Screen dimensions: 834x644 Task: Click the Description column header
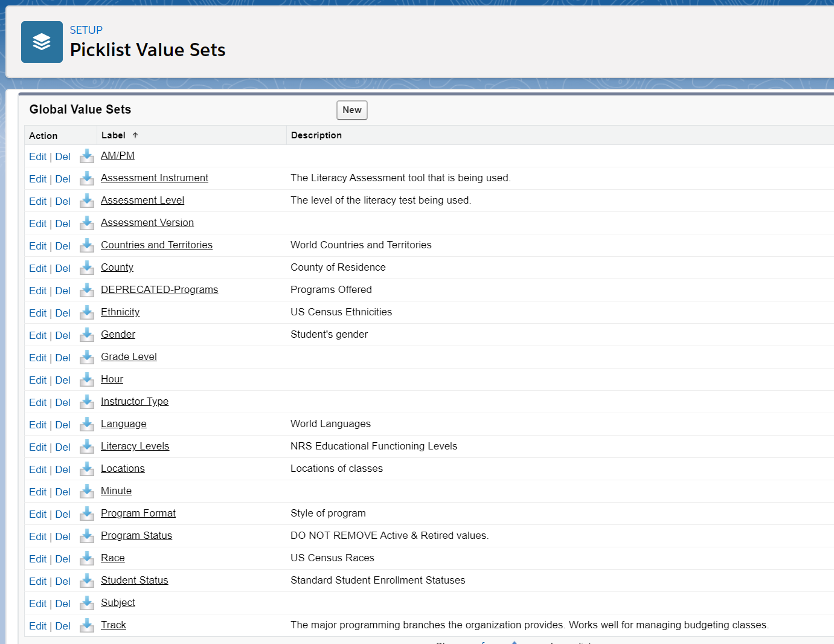click(316, 135)
